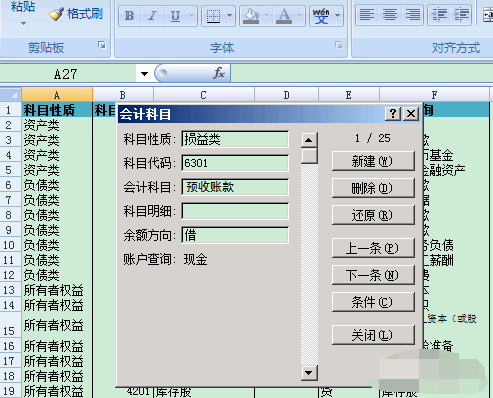Align text left
493x398 pixels.
tap(367, 15)
